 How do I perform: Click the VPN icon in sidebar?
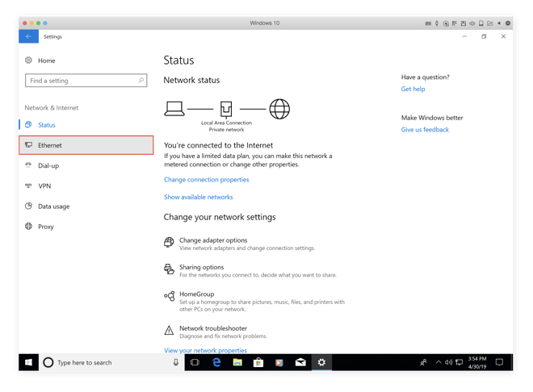click(x=28, y=186)
